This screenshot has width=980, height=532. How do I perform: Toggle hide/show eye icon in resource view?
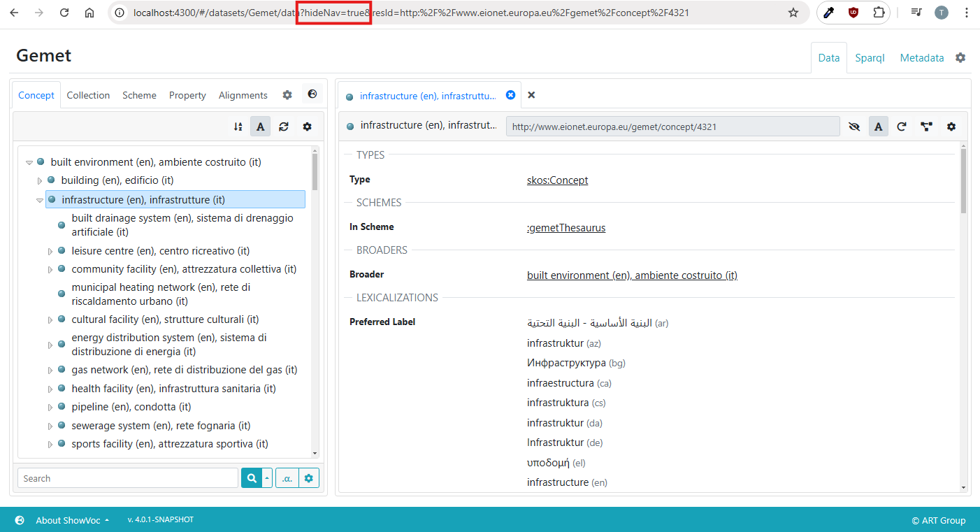coord(853,127)
